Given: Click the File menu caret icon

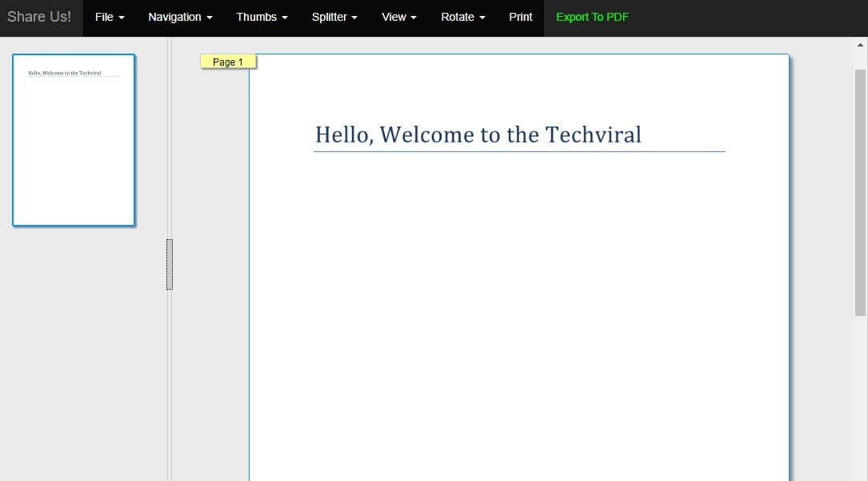Looking at the screenshot, I should (x=122, y=17).
